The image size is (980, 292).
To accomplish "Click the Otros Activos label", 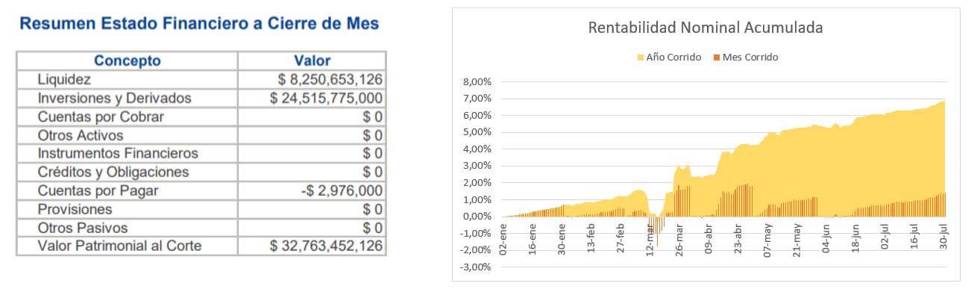I will pos(81,135).
